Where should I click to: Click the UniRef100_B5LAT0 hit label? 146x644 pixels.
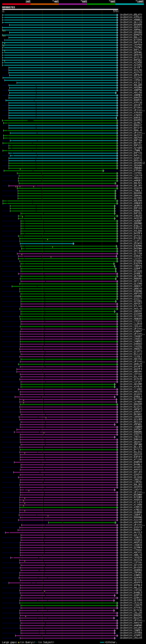[x=131, y=15]
